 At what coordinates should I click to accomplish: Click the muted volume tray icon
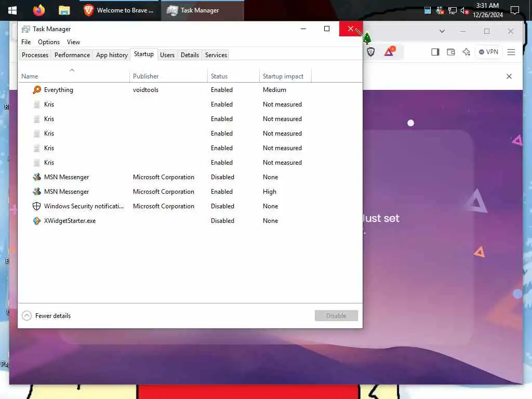pos(464,11)
